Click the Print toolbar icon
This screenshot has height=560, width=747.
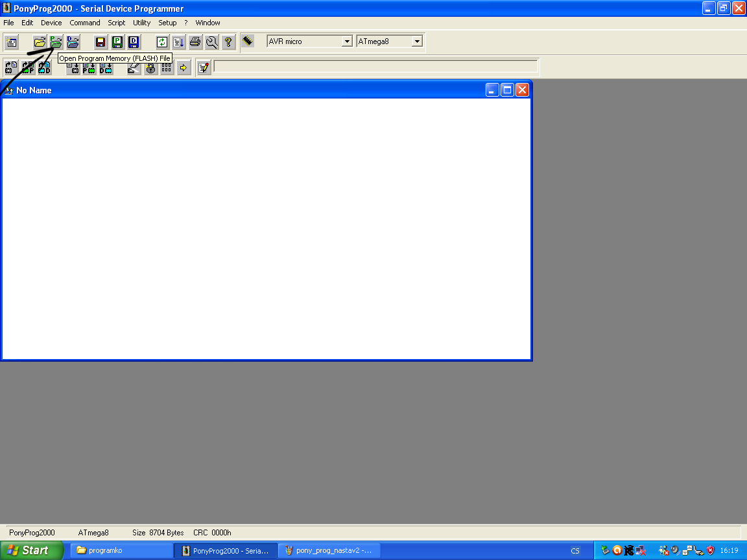pyautogui.click(x=195, y=42)
